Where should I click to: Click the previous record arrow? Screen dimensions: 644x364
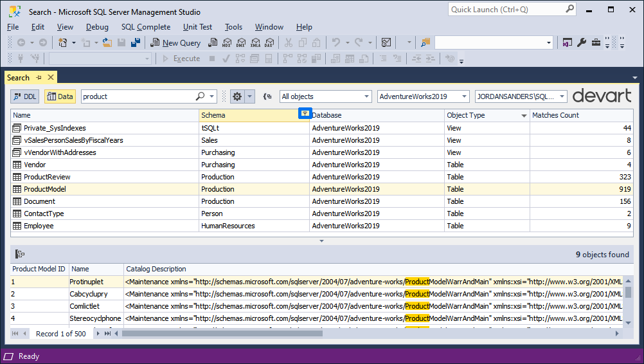(24, 334)
